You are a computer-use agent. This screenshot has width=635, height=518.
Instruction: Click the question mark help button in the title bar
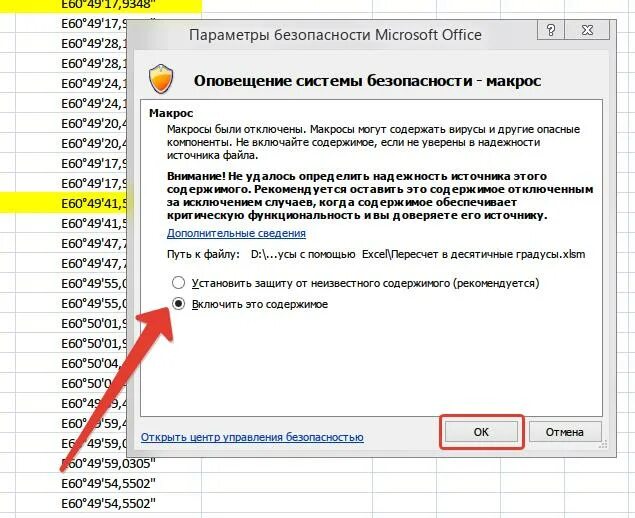[550, 30]
